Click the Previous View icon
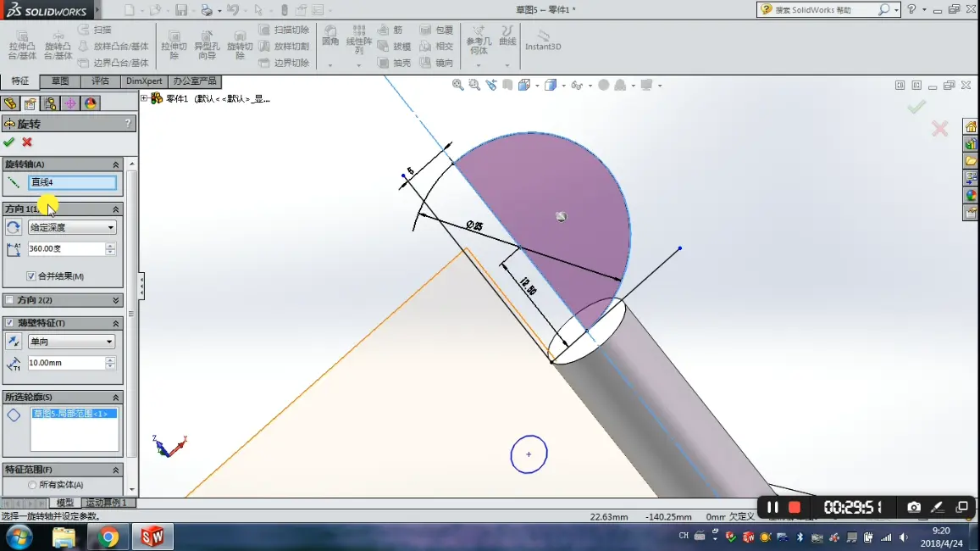The image size is (980, 551). (491, 85)
